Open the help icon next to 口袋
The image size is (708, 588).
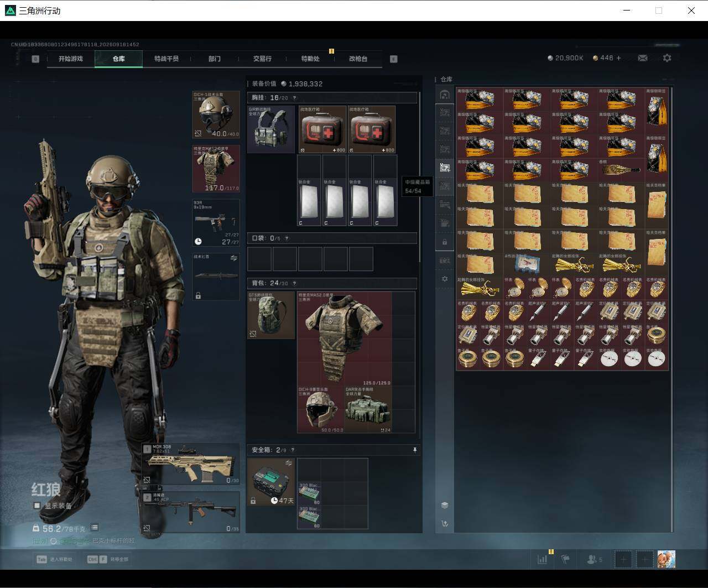coord(286,238)
